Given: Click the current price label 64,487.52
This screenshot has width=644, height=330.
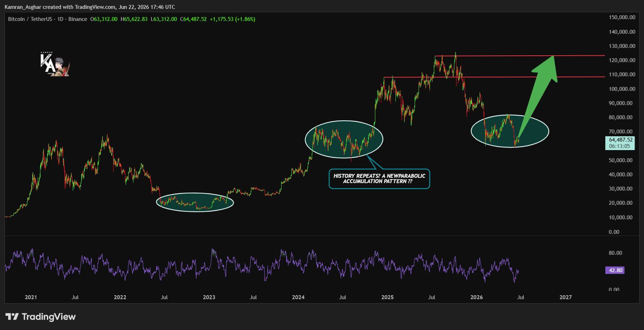Looking at the screenshot, I should tap(620, 140).
